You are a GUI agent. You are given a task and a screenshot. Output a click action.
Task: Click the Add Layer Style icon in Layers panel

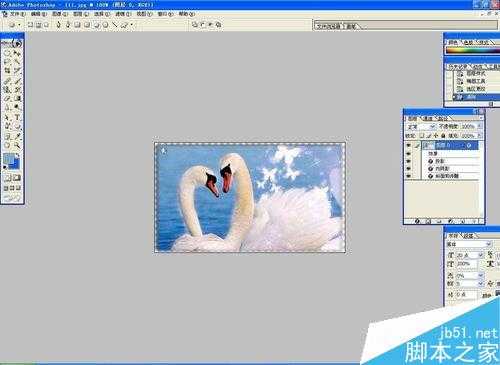(417, 221)
